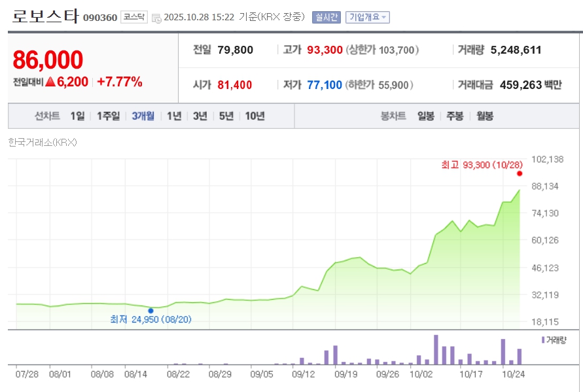Click the purple 거래량 legend square

click(542, 340)
